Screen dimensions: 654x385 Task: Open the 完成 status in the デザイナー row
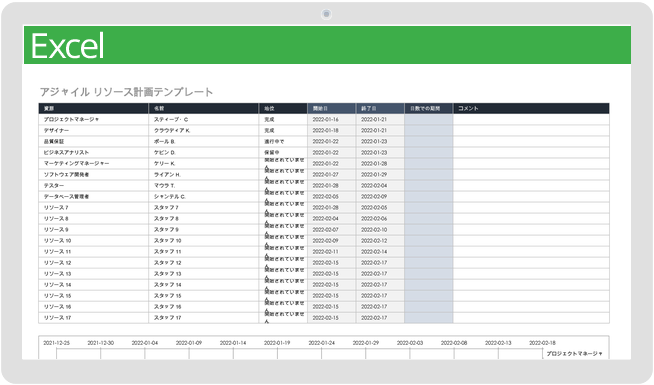point(283,131)
